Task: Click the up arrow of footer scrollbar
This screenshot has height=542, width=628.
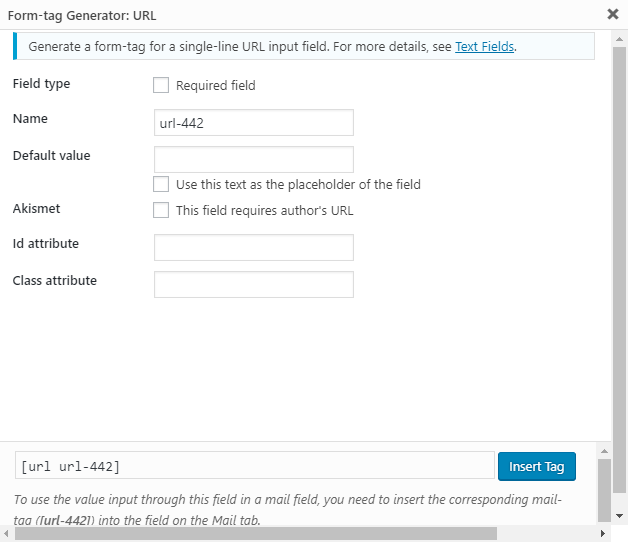Action: click(x=604, y=450)
